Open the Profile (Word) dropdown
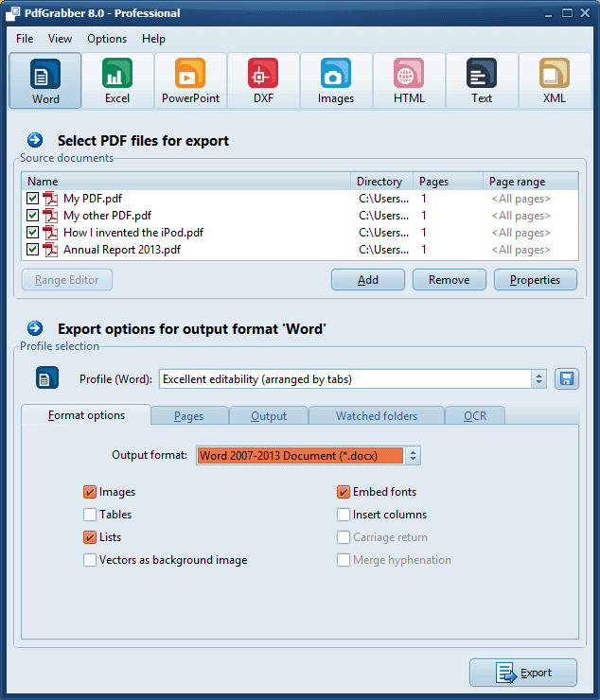This screenshot has height=700, width=600. point(538,379)
